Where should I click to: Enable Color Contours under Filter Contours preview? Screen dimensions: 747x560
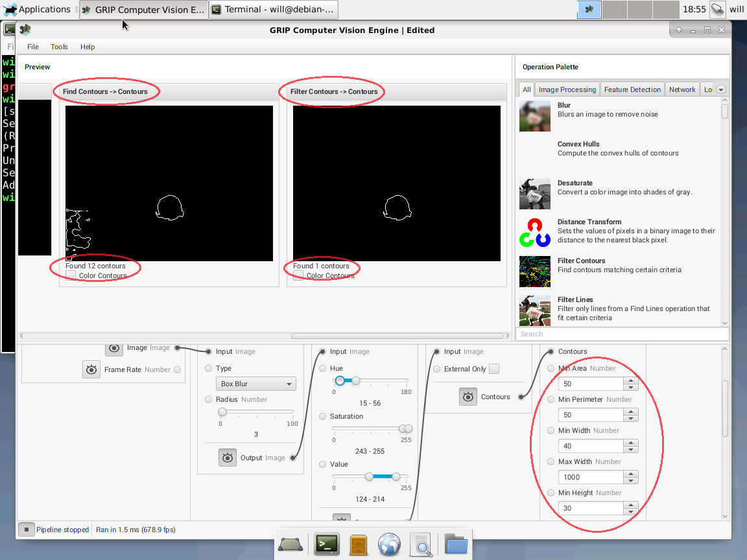(298, 275)
